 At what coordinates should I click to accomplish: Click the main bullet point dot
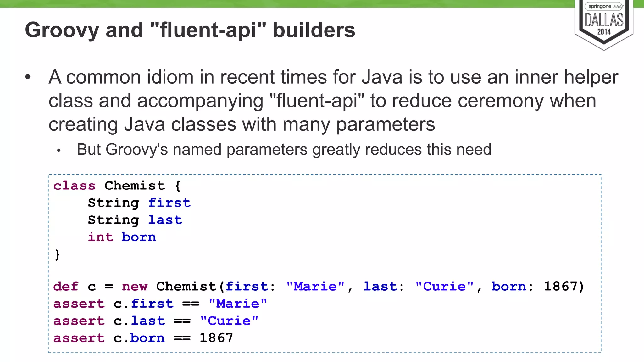[x=28, y=77]
